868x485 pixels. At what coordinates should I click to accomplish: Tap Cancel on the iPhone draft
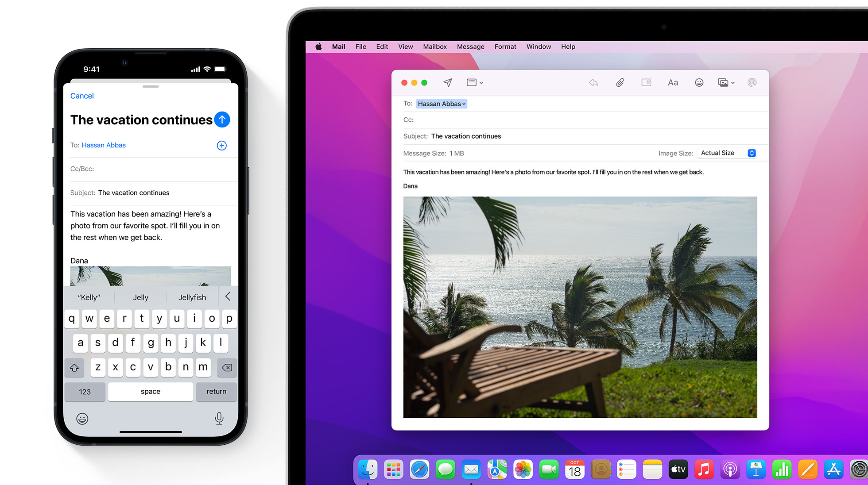[82, 96]
